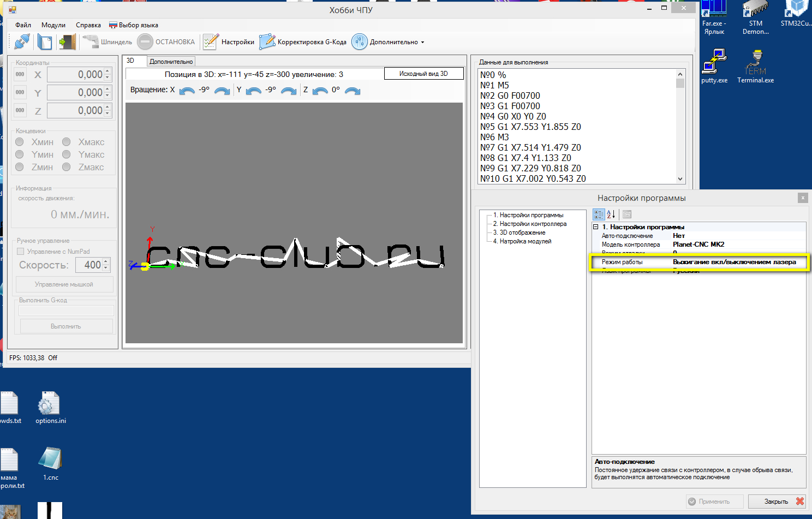Select the putty.exe desktop icon
This screenshot has height=519, width=812.
pos(714,67)
